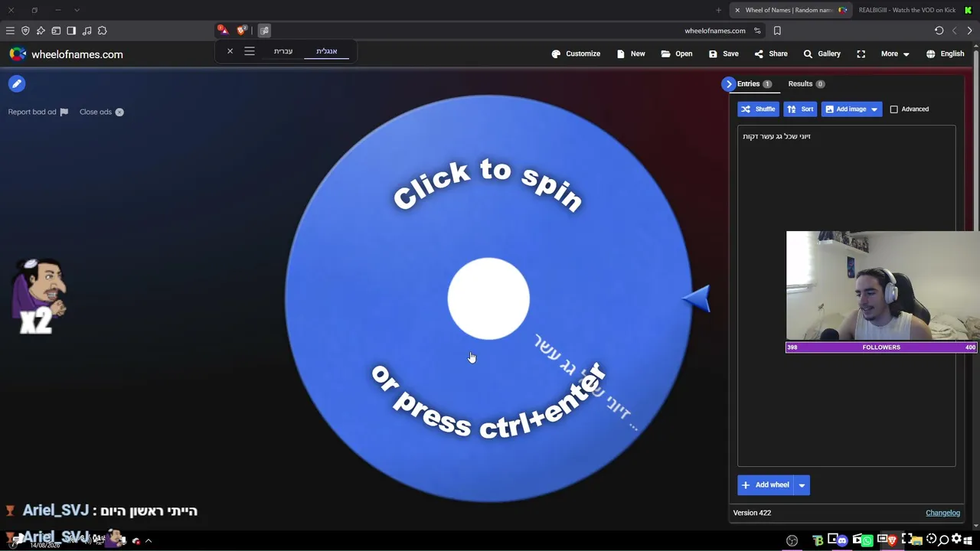Viewport: 980px width, 551px height.
Task: Open the browser extensions puzzle icon
Action: (102, 31)
